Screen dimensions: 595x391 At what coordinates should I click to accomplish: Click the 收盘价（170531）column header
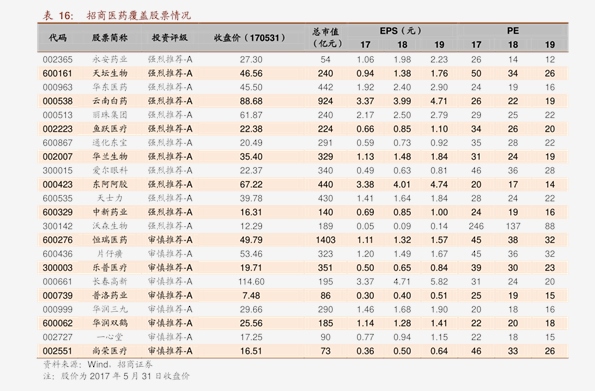250,38
